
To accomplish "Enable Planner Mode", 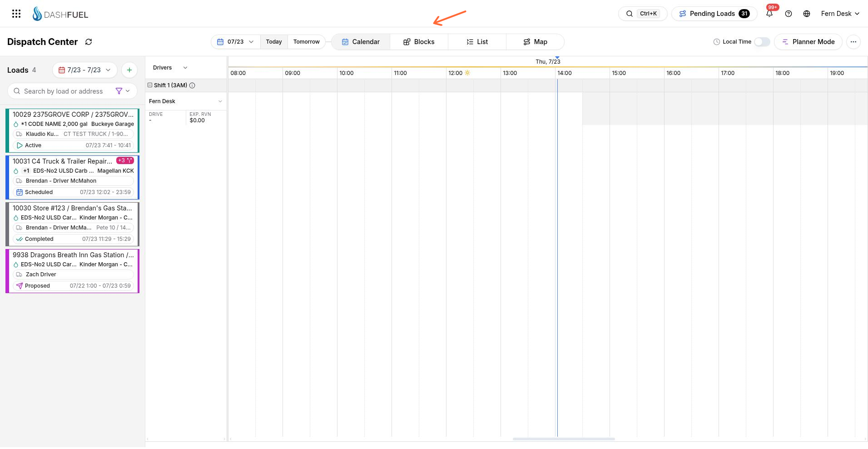I will pos(808,42).
